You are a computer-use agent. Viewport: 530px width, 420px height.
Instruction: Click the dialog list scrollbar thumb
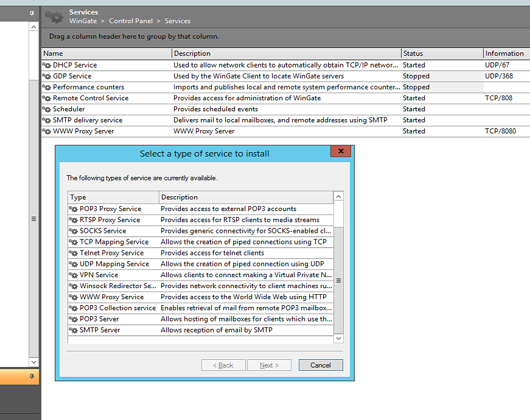point(338,280)
